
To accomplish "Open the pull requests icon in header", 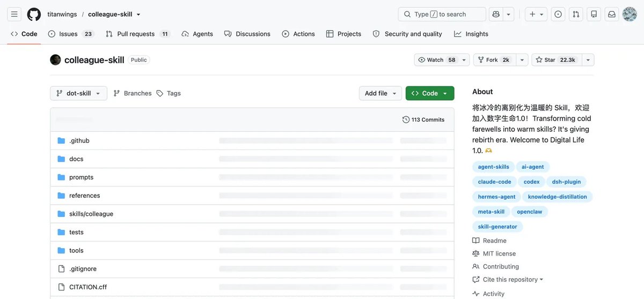I will [x=576, y=14].
